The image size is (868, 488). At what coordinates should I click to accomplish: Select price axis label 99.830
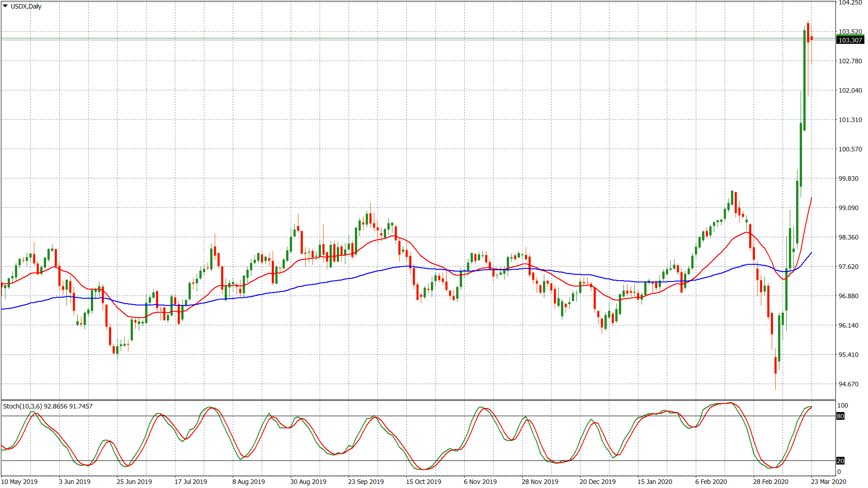point(849,178)
